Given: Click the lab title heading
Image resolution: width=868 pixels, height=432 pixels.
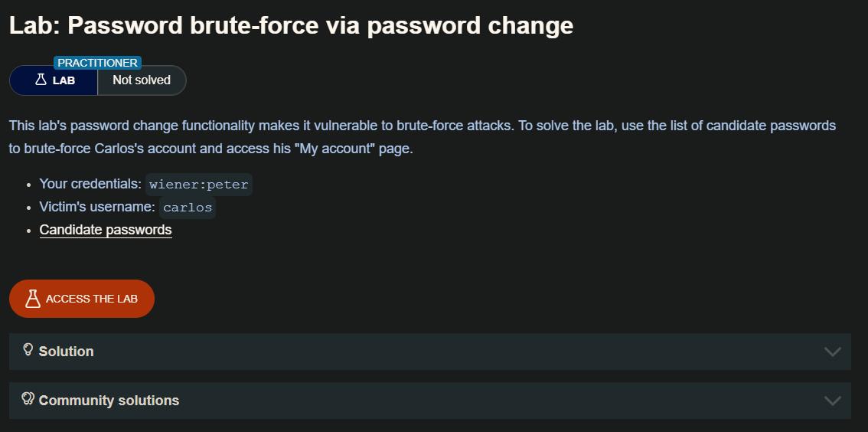Looking at the screenshot, I should coord(291,25).
